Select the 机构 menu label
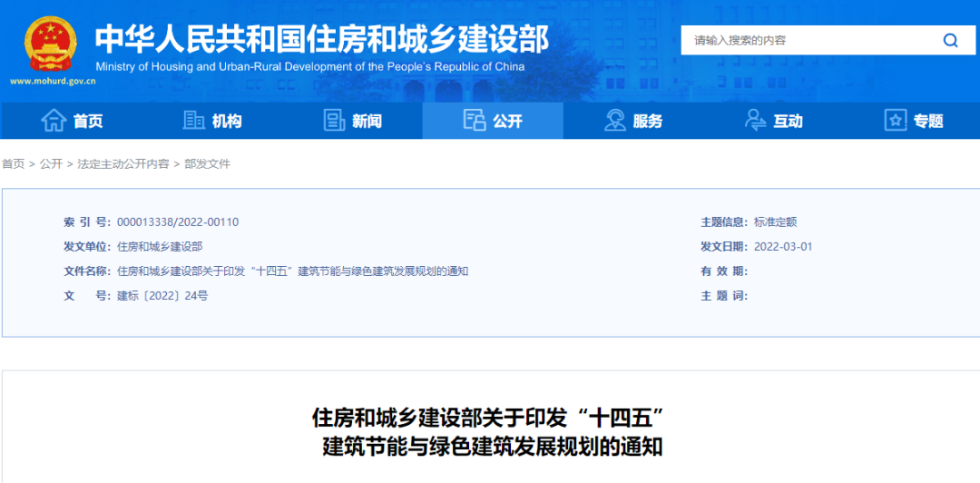Viewport: 980px width, 483px height. (x=227, y=121)
